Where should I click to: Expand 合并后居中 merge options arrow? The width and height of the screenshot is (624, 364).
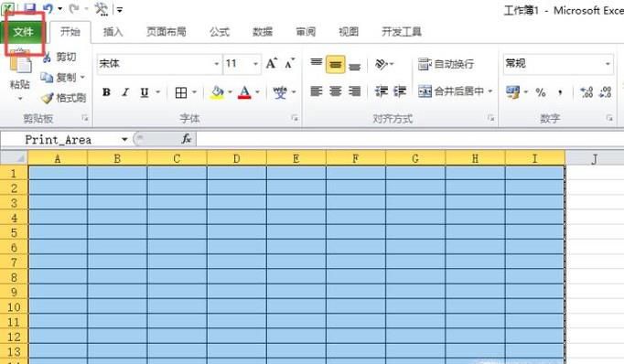tap(490, 91)
